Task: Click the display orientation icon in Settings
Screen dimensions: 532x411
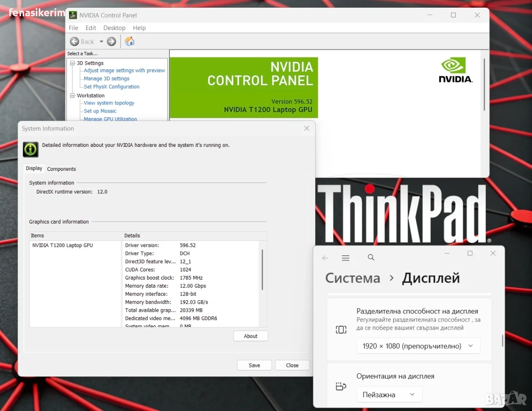Action: coord(341,386)
